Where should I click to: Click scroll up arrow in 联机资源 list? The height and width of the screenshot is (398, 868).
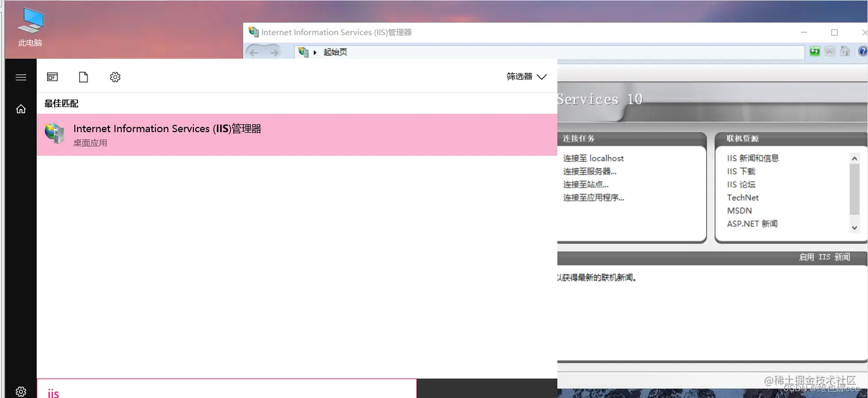(854, 159)
